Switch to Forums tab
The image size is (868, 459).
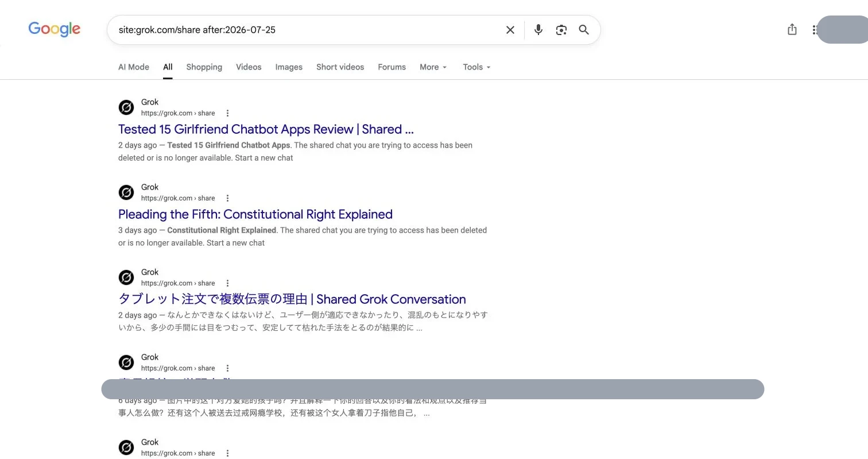click(x=392, y=67)
